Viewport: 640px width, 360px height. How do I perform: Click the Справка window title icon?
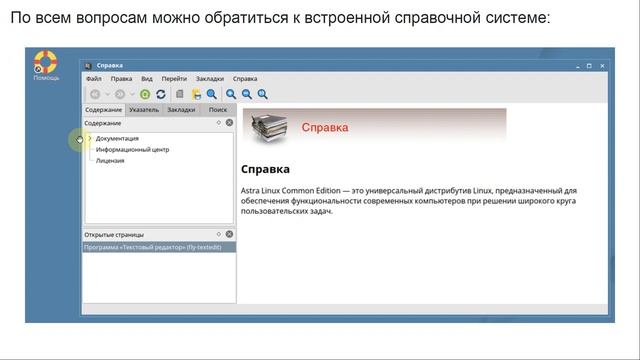[x=88, y=65]
